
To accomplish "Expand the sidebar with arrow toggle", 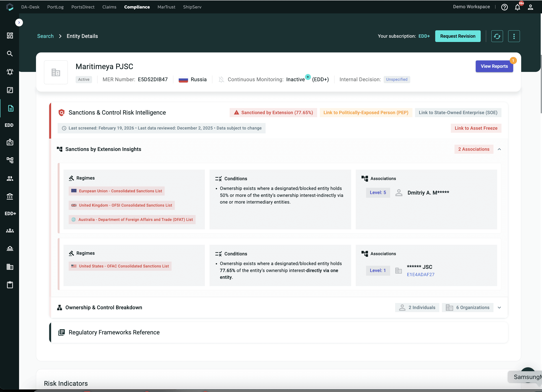I will (x=19, y=23).
